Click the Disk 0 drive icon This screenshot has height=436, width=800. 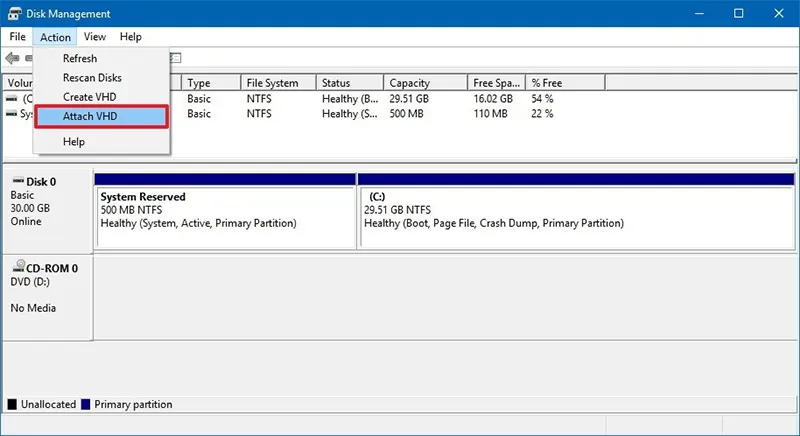[18, 181]
